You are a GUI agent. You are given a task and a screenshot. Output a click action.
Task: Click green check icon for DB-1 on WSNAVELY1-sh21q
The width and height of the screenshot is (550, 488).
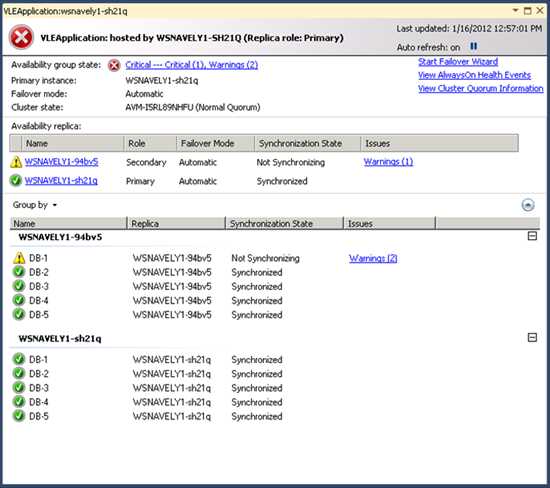pos(19,359)
